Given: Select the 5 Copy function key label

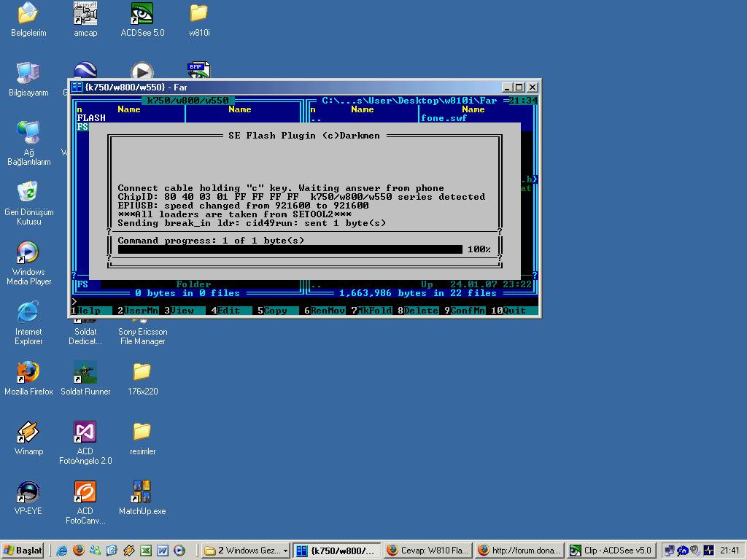Looking at the screenshot, I should click(x=275, y=311).
